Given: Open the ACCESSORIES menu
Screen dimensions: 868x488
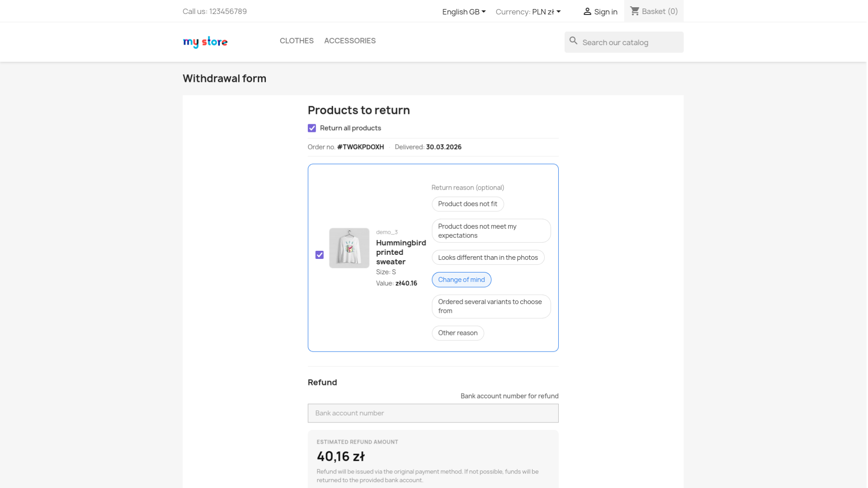Looking at the screenshot, I should pos(349,41).
